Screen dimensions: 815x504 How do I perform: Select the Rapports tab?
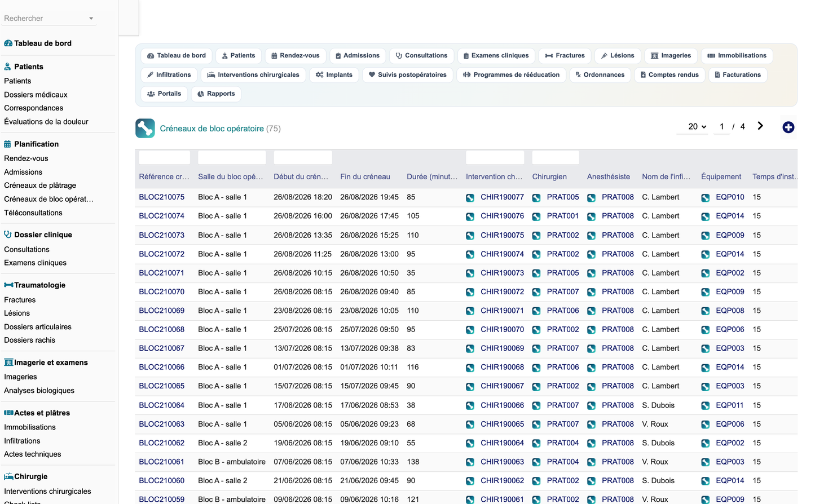216,94
